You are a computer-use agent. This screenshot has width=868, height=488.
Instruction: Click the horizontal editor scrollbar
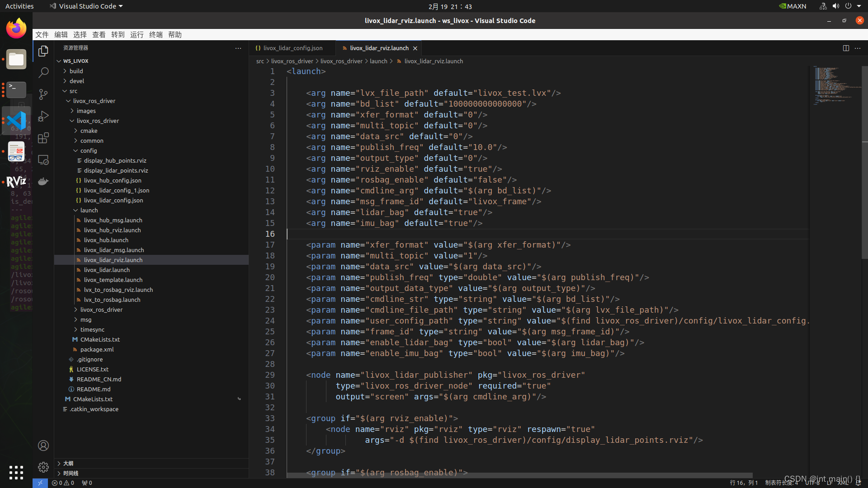pos(519,475)
